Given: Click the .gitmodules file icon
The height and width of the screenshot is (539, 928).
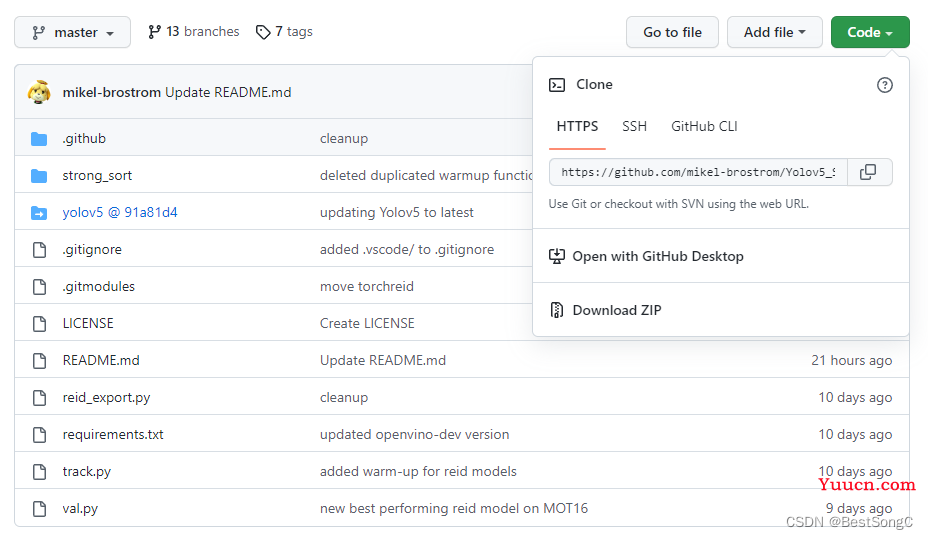Looking at the screenshot, I should click(x=39, y=286).
